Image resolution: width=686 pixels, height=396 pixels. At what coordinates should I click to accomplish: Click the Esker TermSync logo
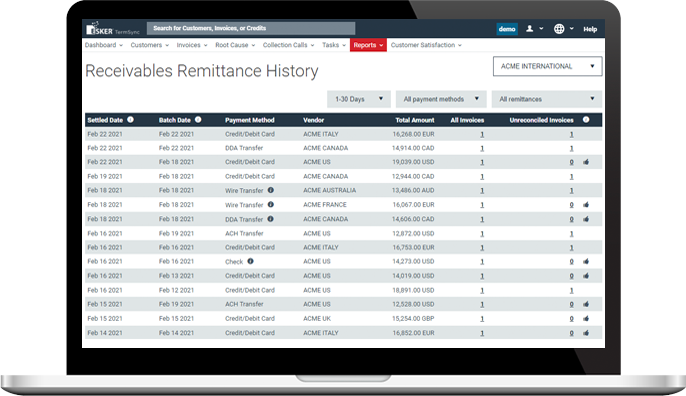(x=113, y=28)
